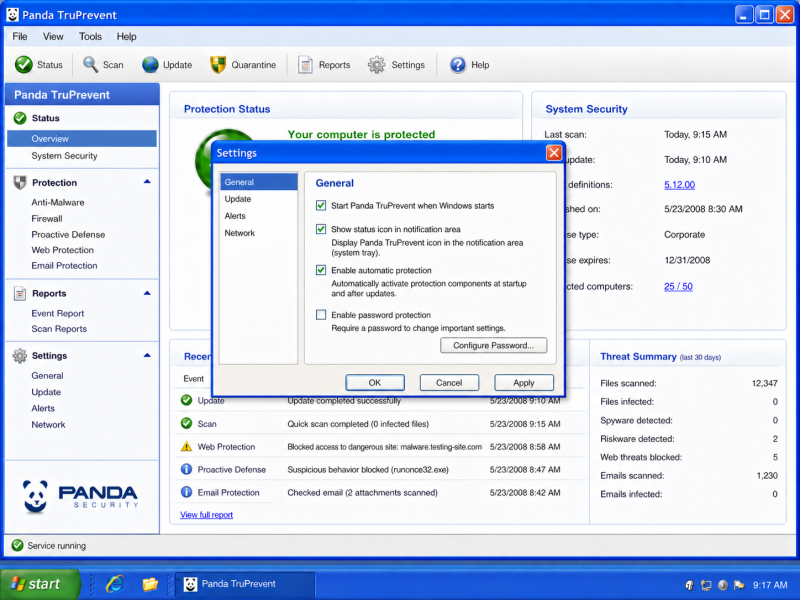Click the yellow warning icon for Web Protection event
The height and width of the screenshot is (600, 800).
coord(187,446)
